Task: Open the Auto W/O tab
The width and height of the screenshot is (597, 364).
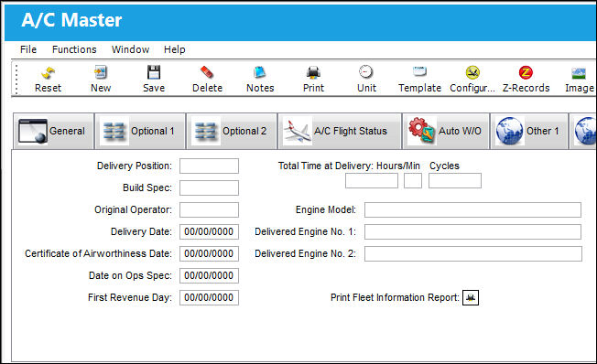Action: click(446, 131)
